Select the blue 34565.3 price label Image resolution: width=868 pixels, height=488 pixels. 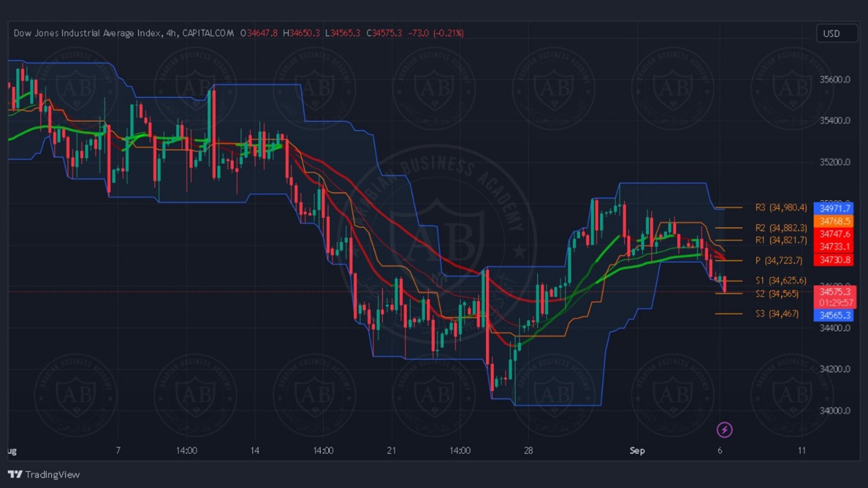(834, 315)
